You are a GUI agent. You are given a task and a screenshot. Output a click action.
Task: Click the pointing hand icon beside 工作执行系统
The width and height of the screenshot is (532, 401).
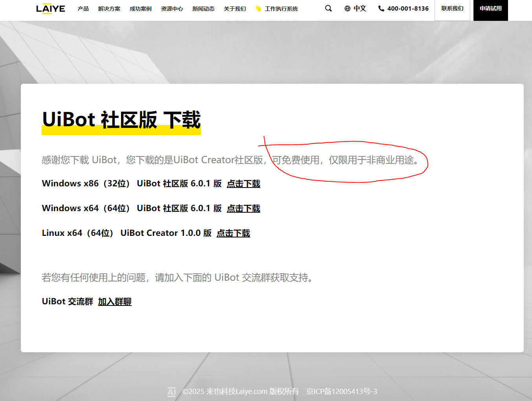(258, 9)
